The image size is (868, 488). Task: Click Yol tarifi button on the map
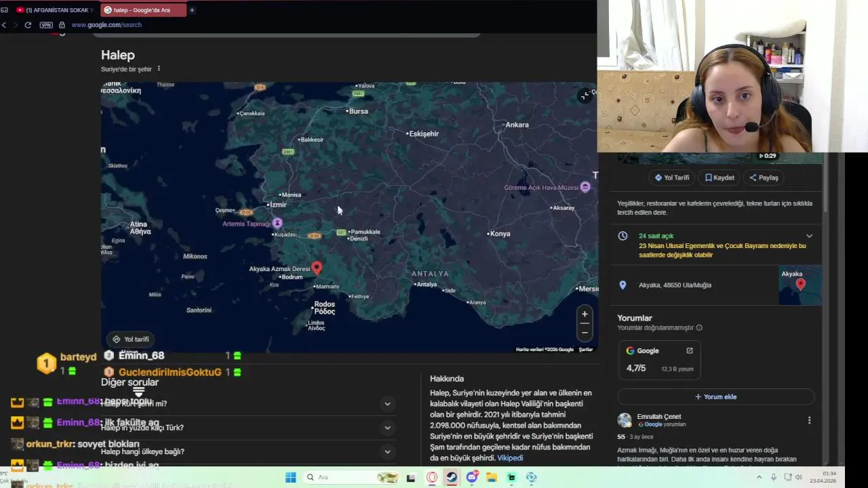coord(131,339)
